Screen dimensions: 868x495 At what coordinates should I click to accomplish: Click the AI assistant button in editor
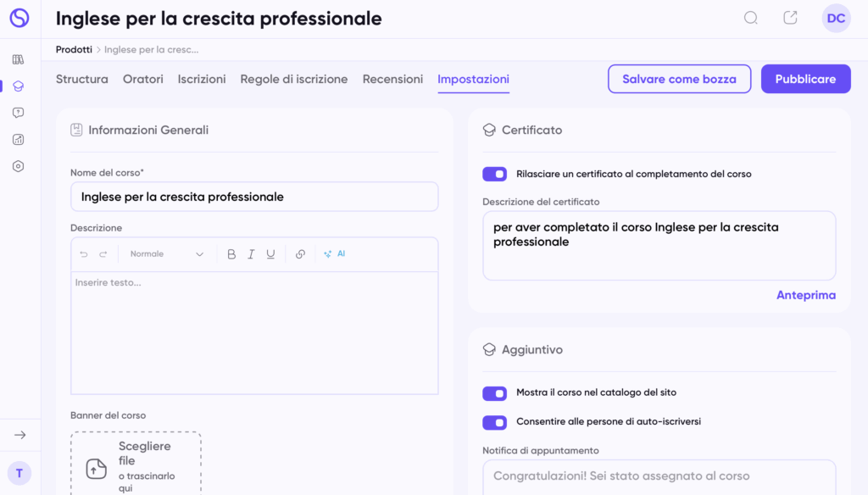[335, 253]
